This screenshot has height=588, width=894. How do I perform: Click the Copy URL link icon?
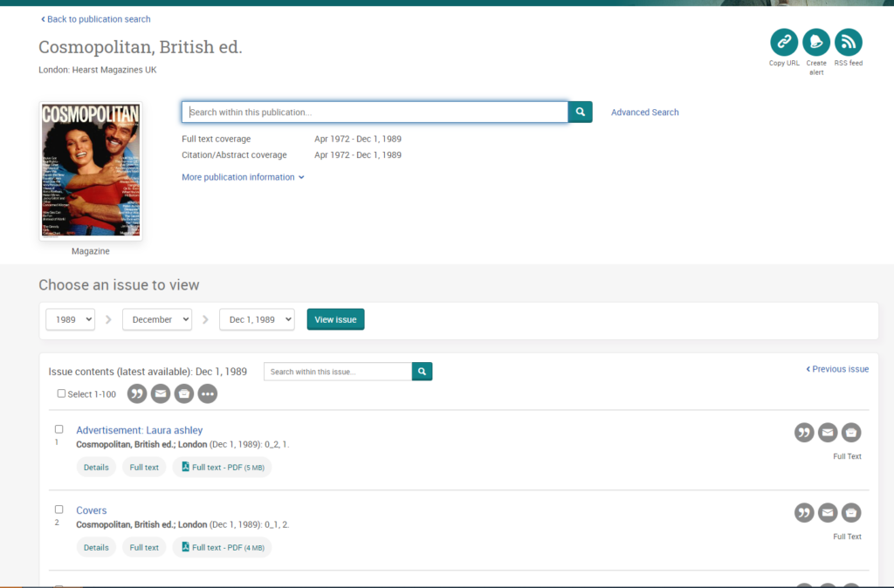pyautogui.click(x=783, y=42)
